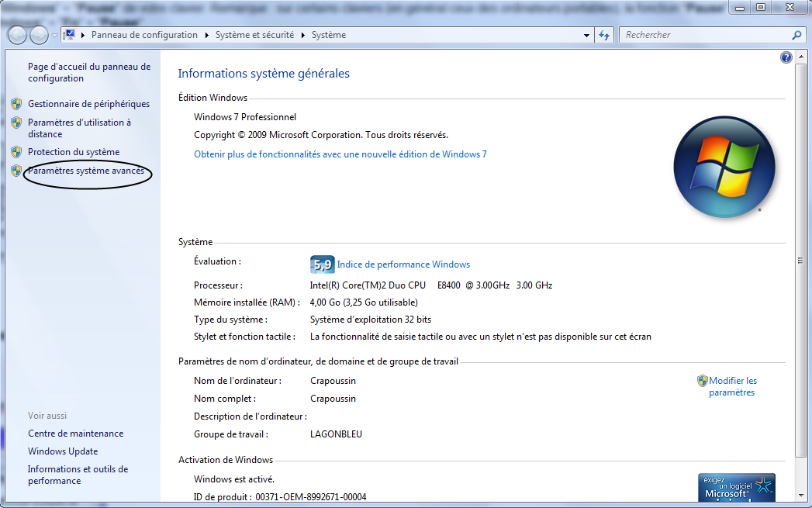
Task: Minimize the Système window
Action: [740, 7]
